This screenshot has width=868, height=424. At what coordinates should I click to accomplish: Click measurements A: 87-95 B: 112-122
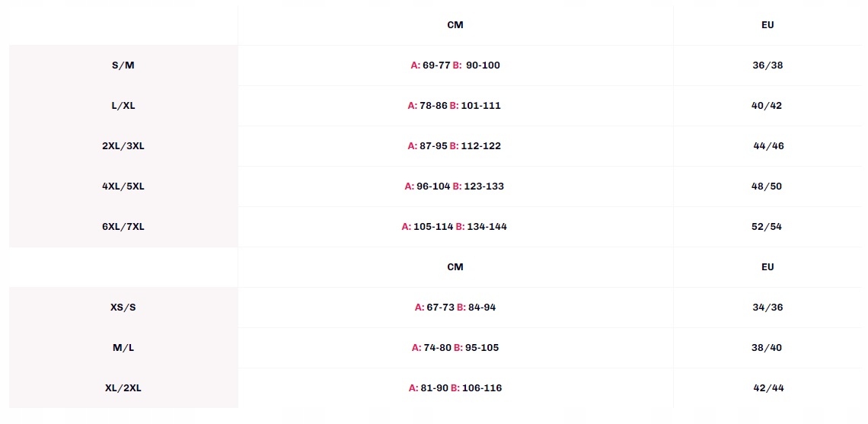click(x=455, y=146)
